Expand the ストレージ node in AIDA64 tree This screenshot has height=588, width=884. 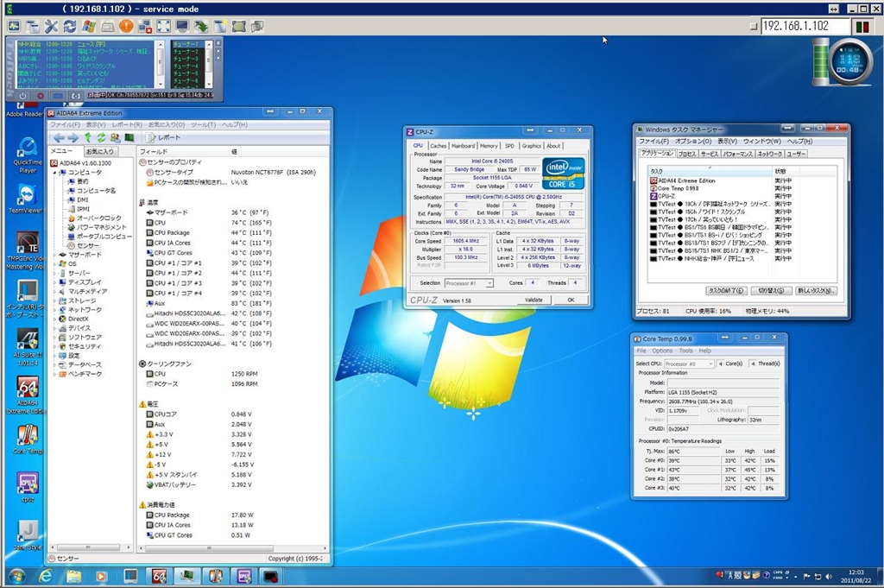click(x=55, y=301)
